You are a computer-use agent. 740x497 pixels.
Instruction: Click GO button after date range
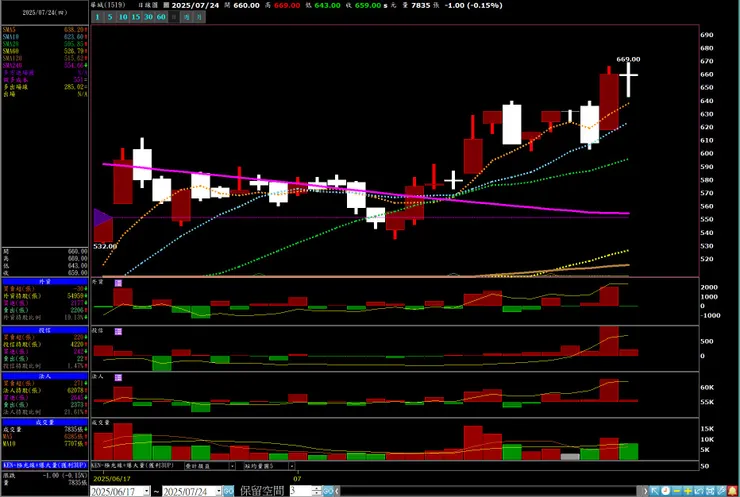pos(228,491)
